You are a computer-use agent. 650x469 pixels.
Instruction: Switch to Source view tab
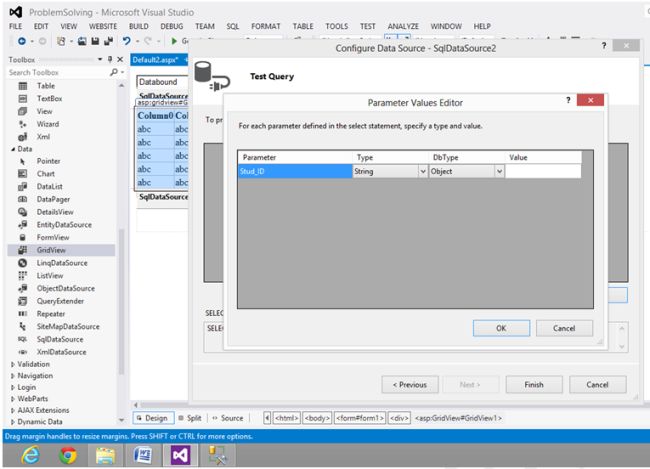pyautogui.click(x=228, y=418)
